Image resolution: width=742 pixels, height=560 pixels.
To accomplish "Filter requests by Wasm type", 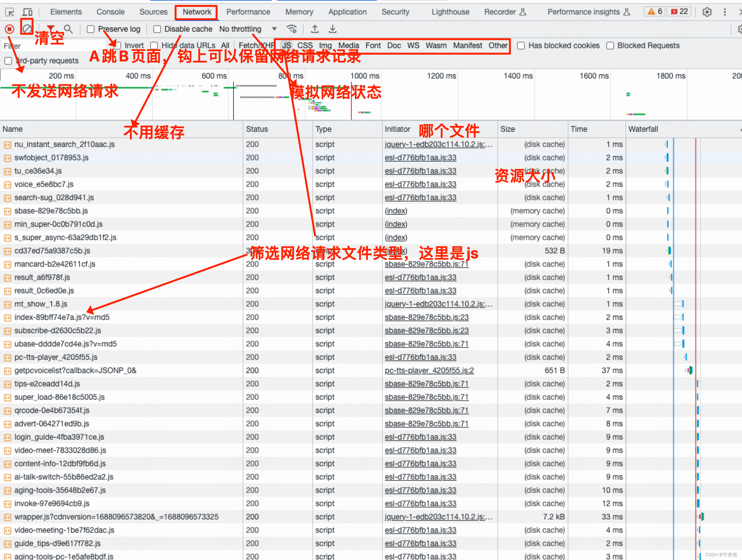I will click(436, 46).
